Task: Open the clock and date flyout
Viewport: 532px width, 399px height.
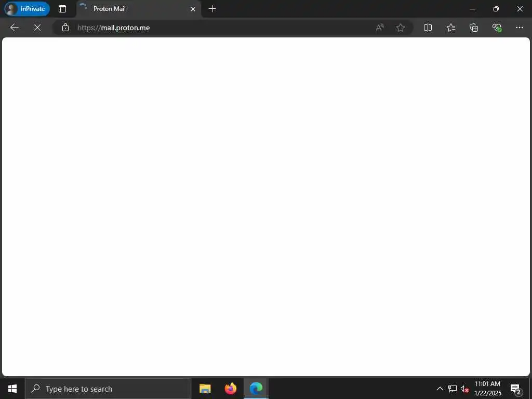Action: (487, 389)
